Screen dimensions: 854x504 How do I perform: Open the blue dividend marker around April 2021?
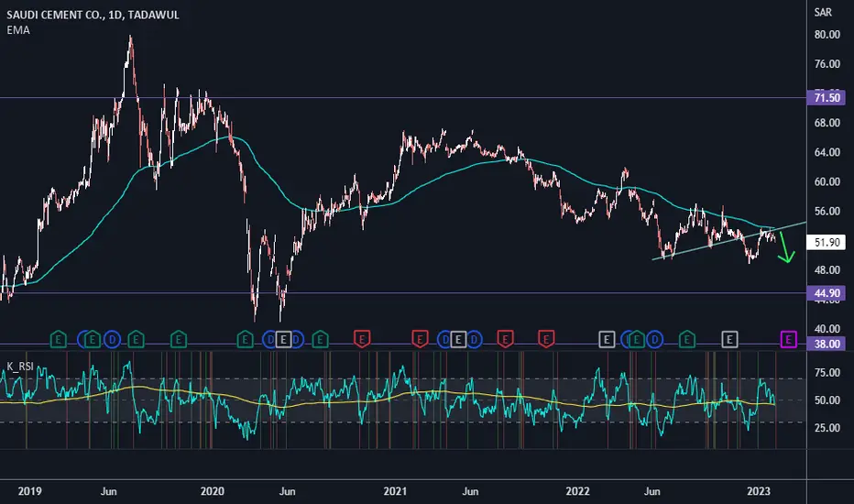(x=445, y=339)
